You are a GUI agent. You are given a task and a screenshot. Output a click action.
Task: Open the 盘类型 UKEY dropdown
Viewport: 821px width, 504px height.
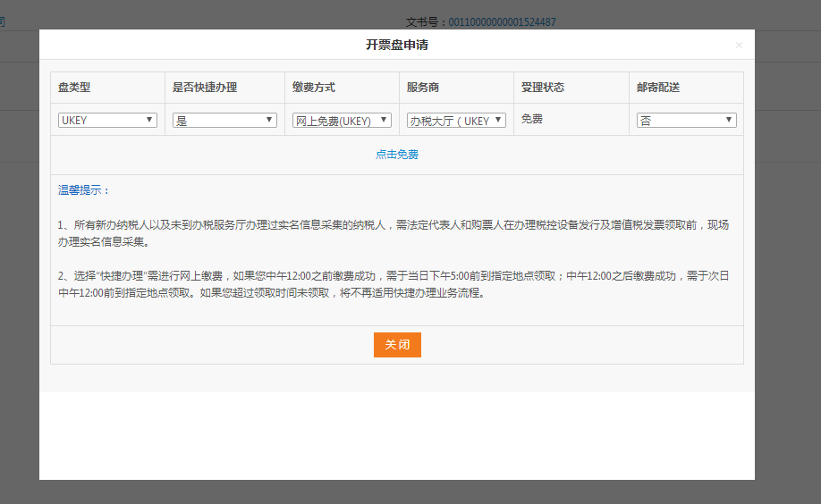(x=107, y=121)
